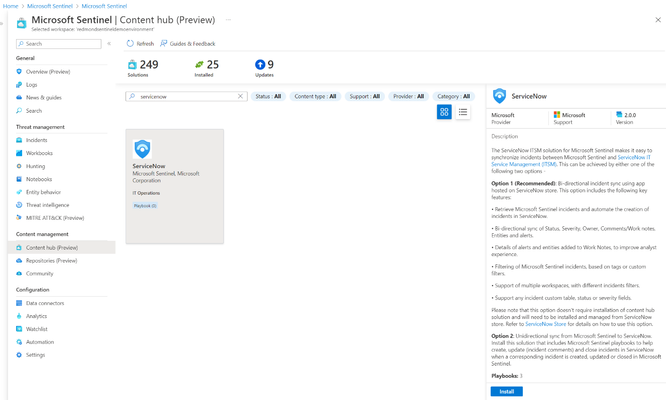Click the 9 Updates counter
The image size is (666, 400).
(264, 68)
